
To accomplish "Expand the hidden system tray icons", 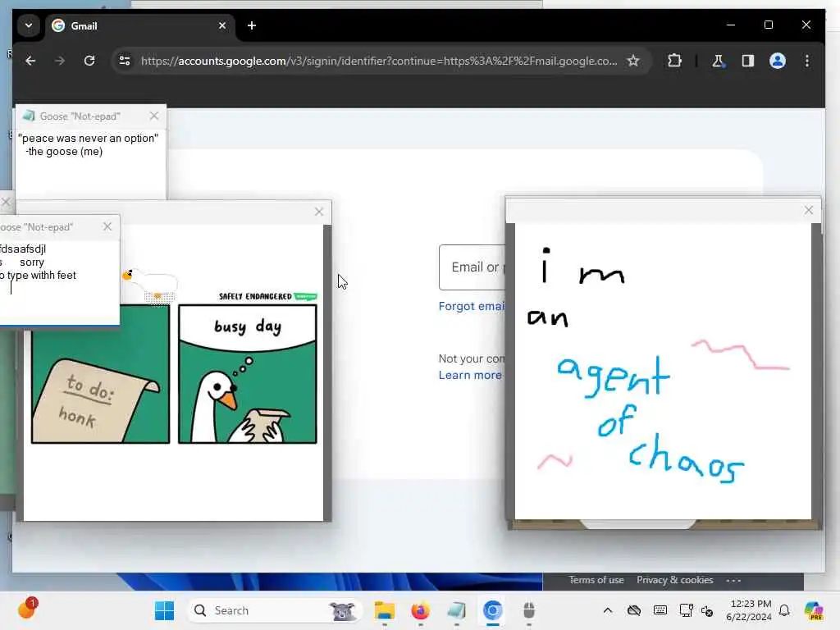I will pyautogui.click(x=608, y=610).
